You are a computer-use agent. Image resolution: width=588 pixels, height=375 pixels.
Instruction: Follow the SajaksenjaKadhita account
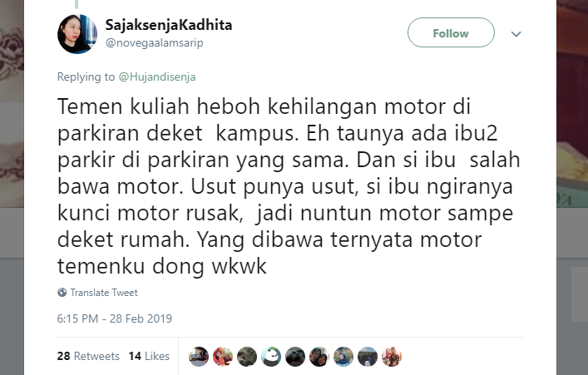451,32
